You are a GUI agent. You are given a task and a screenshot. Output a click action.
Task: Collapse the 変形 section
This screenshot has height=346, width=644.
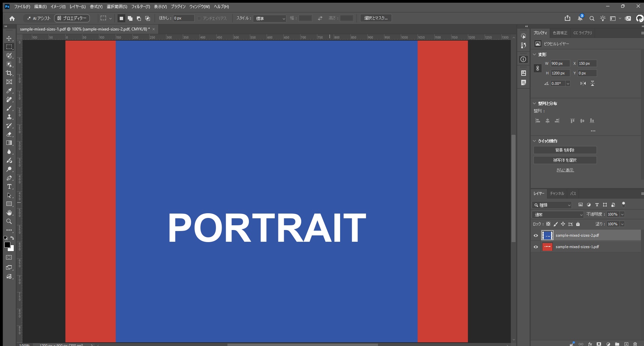click(x=535, y=54)
